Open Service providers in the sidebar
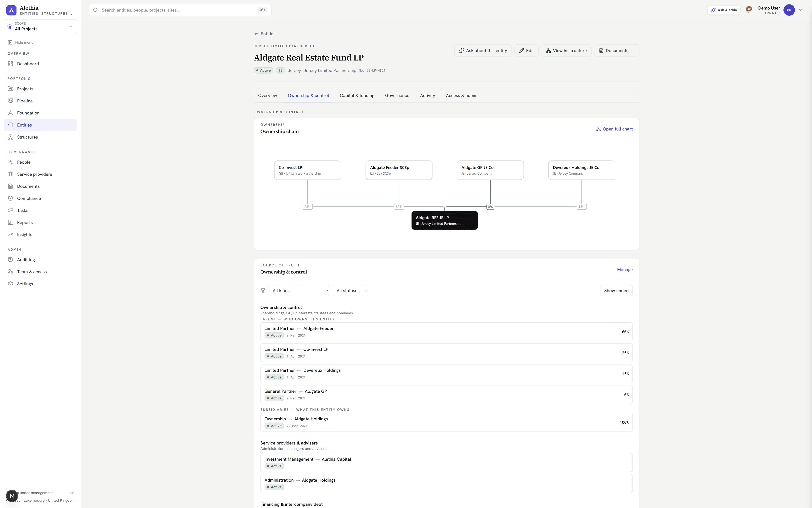 pos(40,174)
